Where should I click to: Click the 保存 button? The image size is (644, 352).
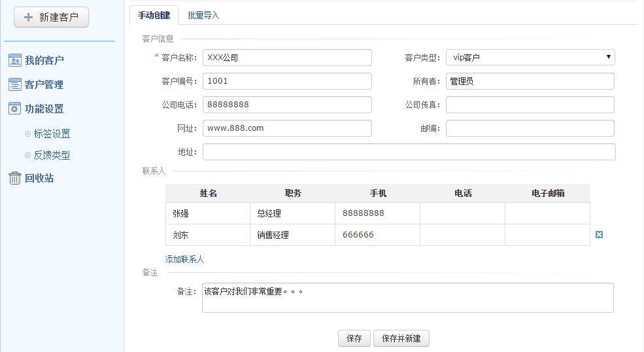coord(354,338)
